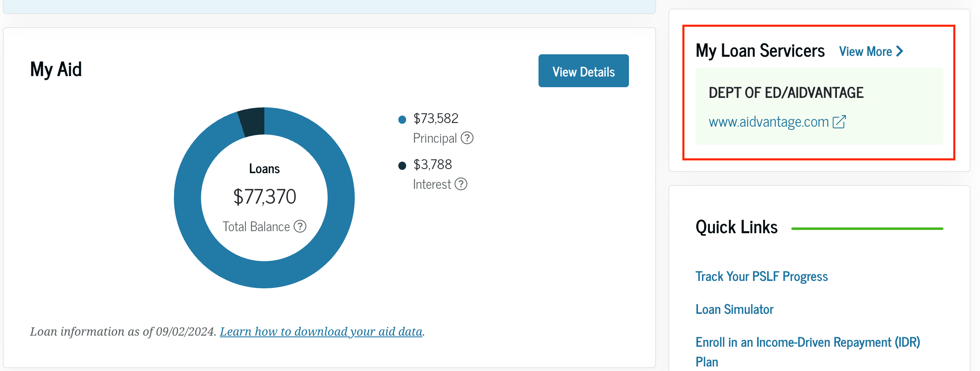Click the $73,582 Principal amount
Viewport: 980px width, 371px height.
pyautogui.click(x=436, y=118)
